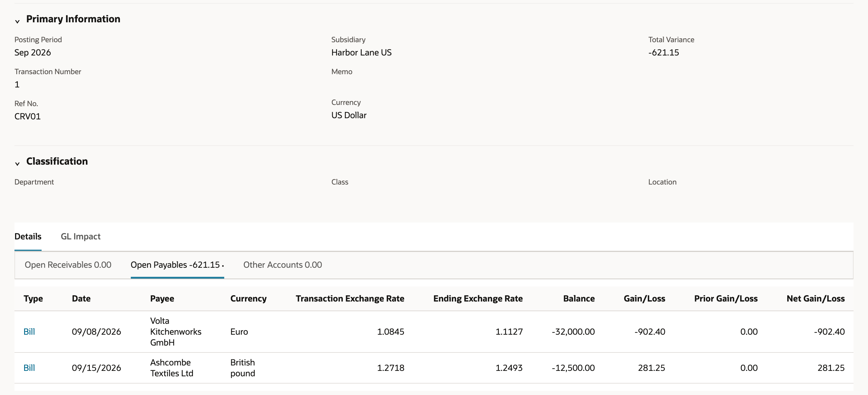Screen dimensions: 868x395
Task: Select the subsidiary value Harbor Lane US
Action: tap(361, 52)
